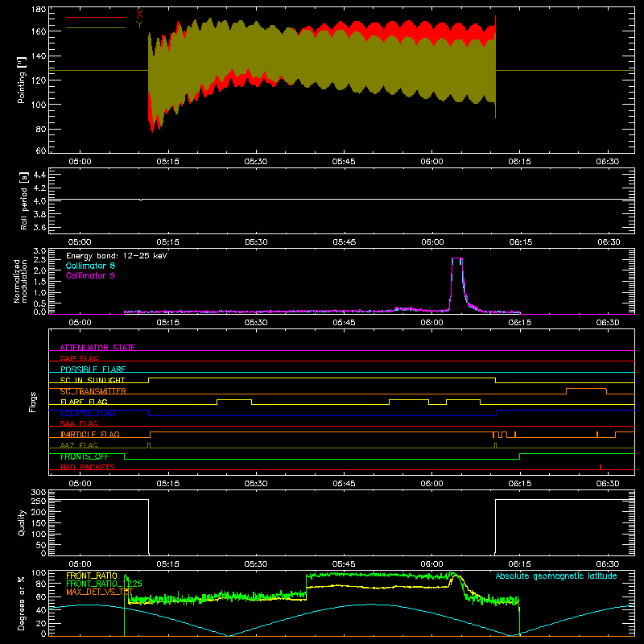644x644 pixels.
Task: Click the cyan 'Collimator 8' legend entry
Action: 90,266
